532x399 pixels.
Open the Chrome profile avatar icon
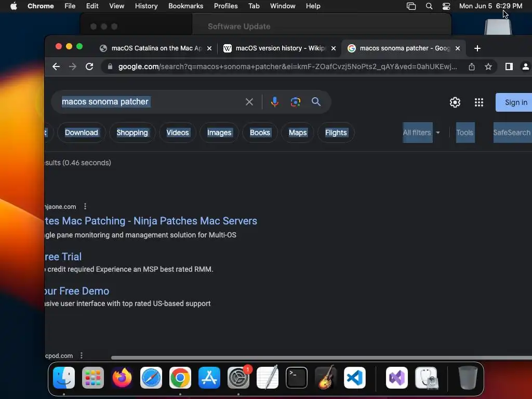[x=526, y=66]
